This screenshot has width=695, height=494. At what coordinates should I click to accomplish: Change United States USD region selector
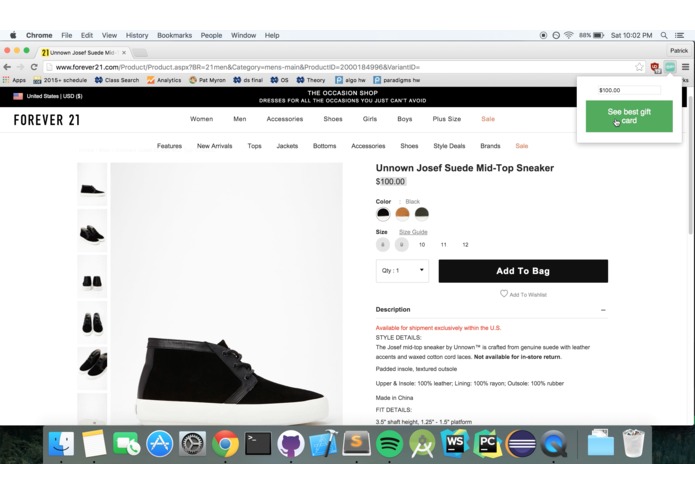click(x=48, y=96)
